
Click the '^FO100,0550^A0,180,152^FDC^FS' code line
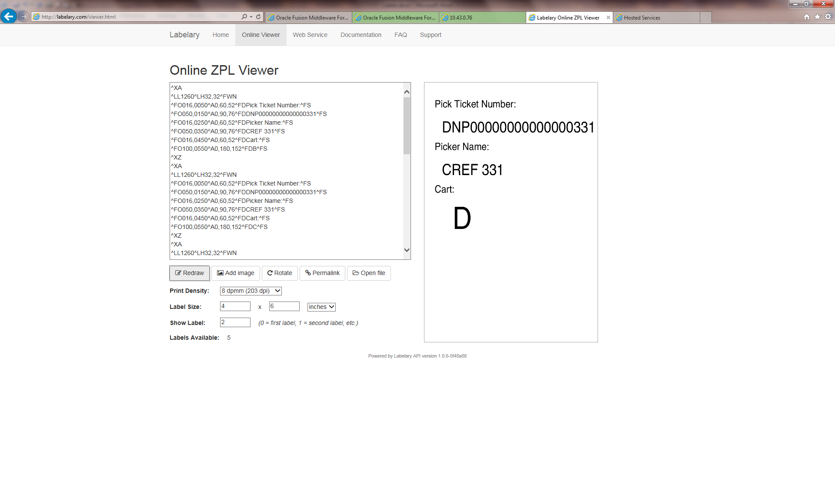tap(219, 227)
